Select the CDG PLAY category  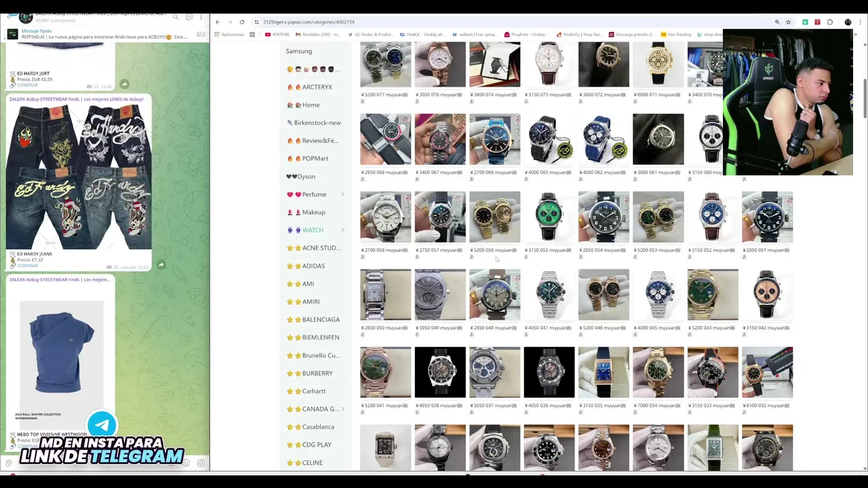tap(309, 445)
